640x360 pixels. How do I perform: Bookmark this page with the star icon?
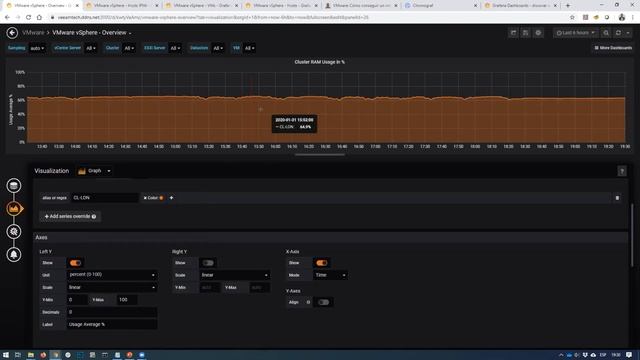pos(572,18)
